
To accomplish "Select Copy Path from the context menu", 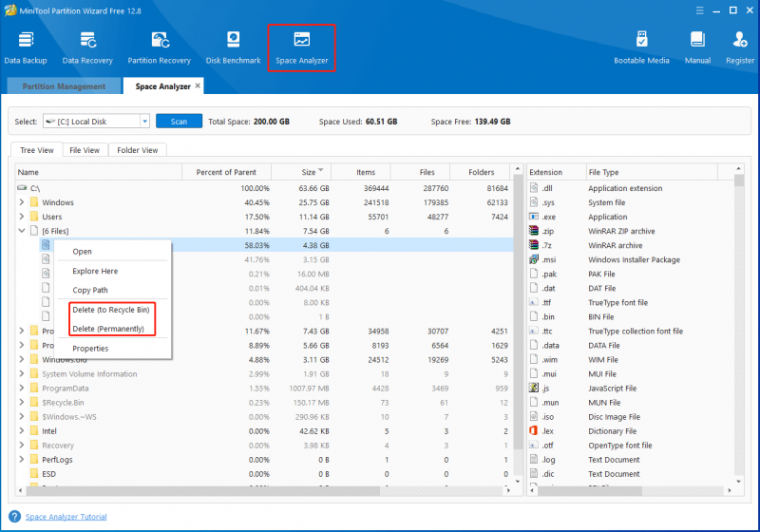I will (90, 290).
